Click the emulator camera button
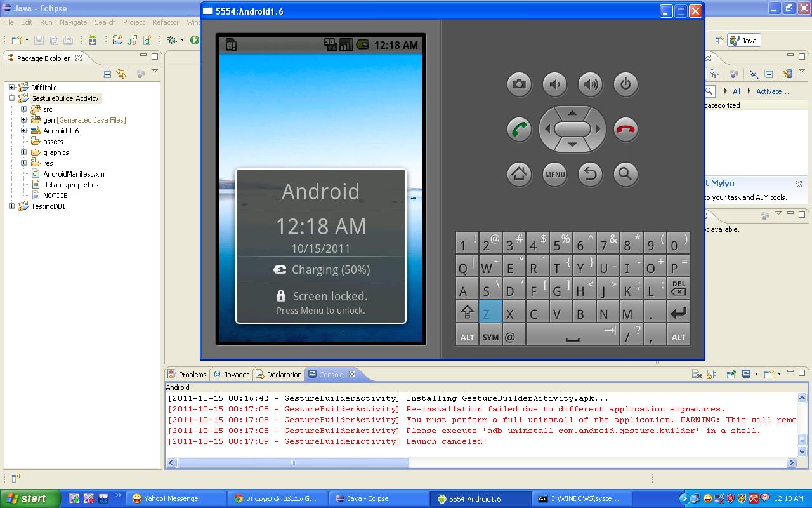 pyautogui.click(x=519, y=84)
